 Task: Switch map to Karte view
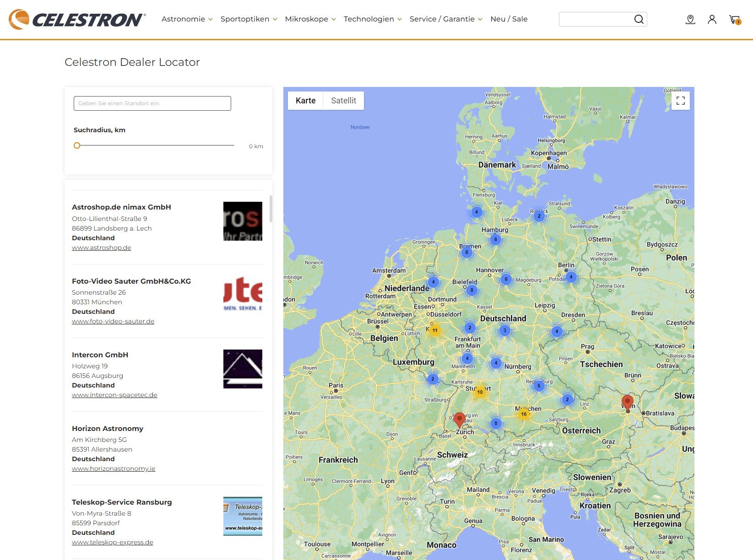point(306,101)
